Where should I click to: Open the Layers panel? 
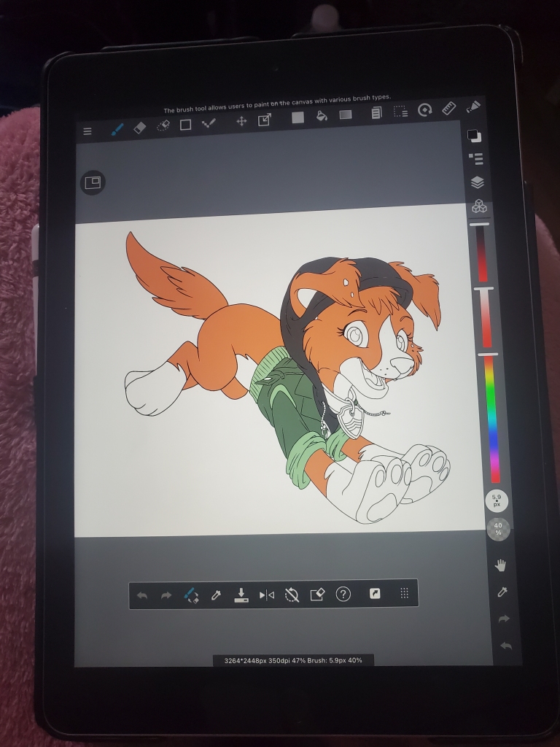click(x=478, y=182)
